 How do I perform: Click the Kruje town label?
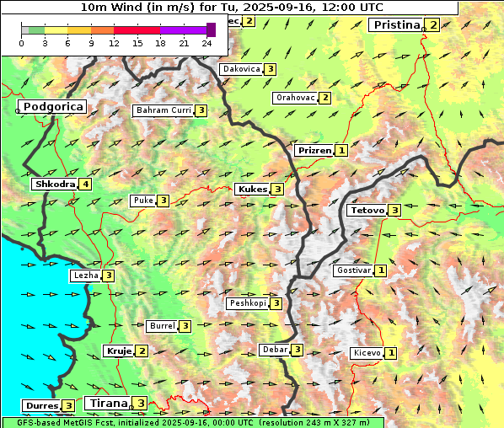coord(119,350)
